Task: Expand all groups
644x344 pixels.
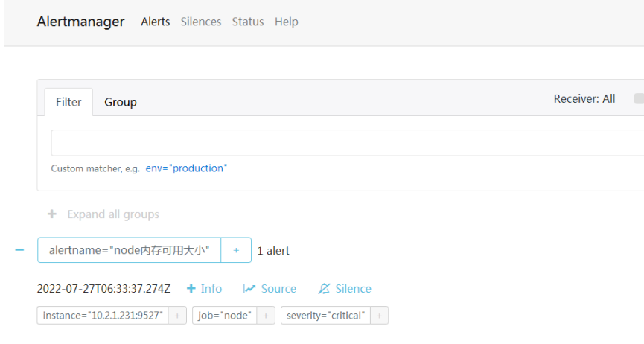Action: click(x=113, y=214)
